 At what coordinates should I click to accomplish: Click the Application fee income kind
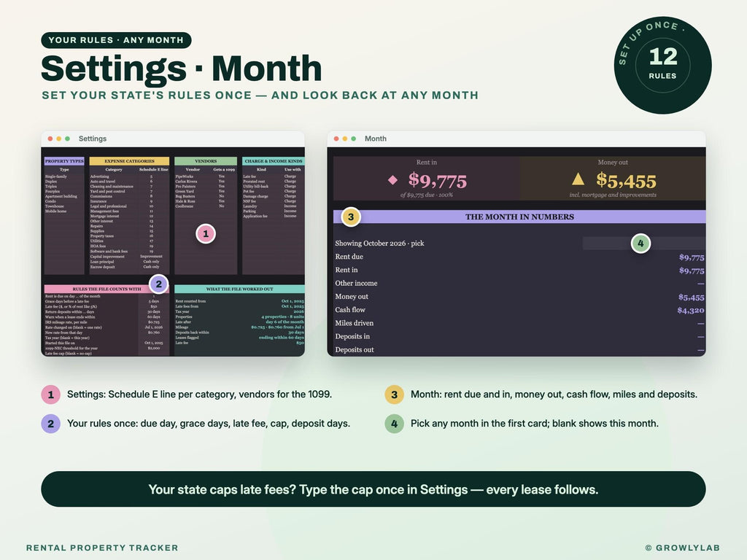tap(255, 216)
